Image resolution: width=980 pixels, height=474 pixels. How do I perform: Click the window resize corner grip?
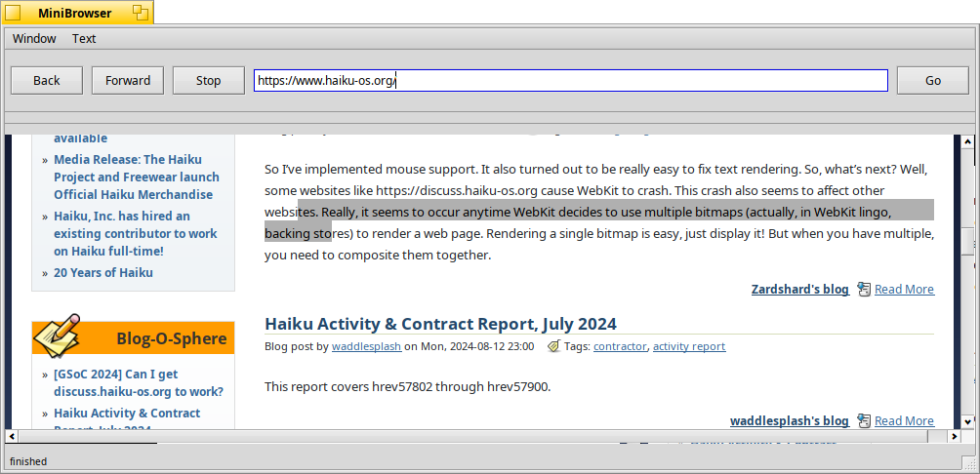click(969, 461)
